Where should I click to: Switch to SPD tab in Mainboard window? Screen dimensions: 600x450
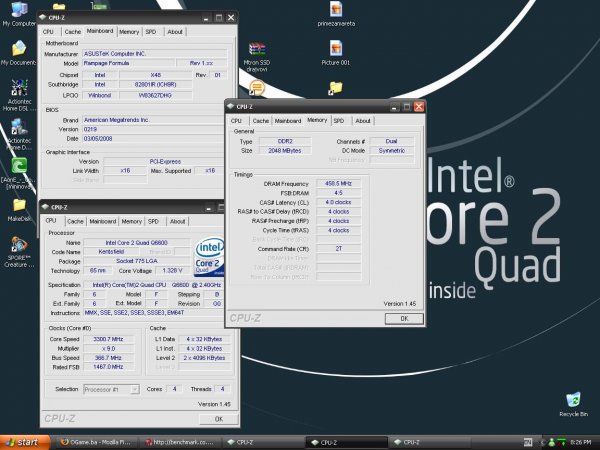click(x=152, y=31)
